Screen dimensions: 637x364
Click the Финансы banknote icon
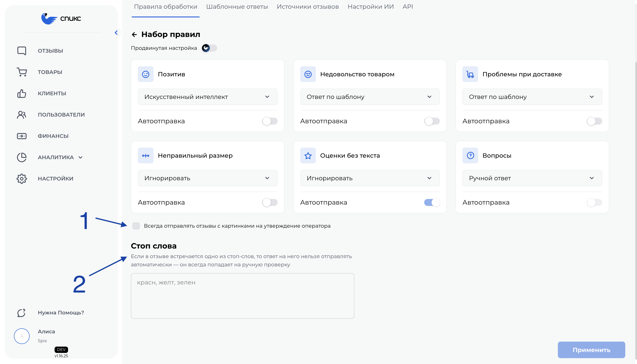tap(22, 136)
